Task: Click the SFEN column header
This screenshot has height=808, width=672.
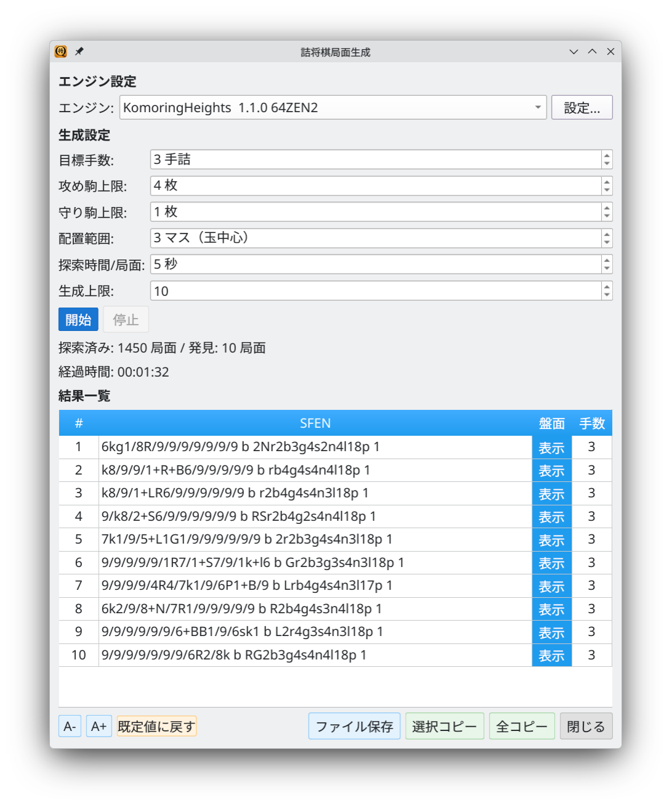Action: [315, 423]
